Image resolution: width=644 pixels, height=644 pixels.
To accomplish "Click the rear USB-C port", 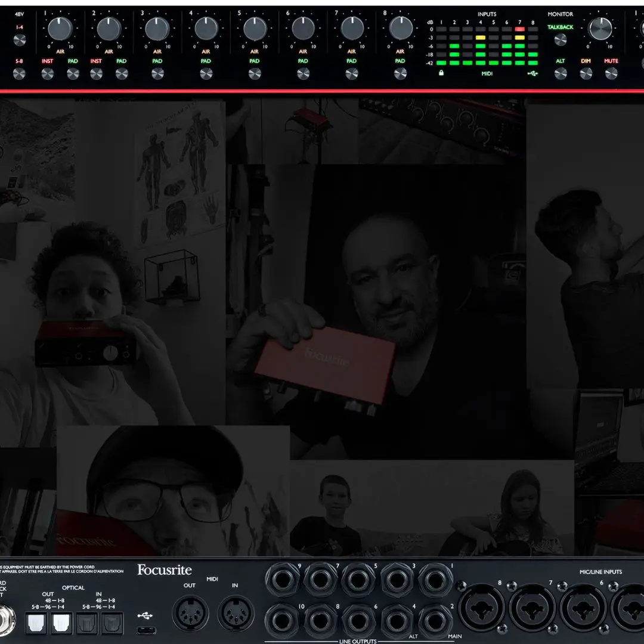I will point(146,630).
